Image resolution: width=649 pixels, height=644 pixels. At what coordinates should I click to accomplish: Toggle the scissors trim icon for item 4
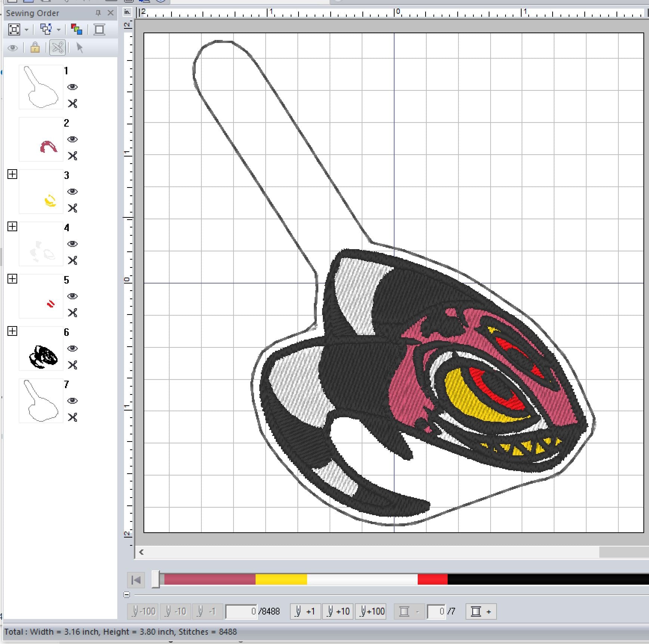[72, 260]
